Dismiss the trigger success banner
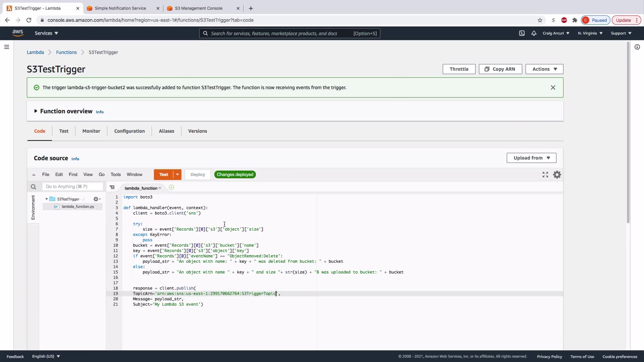Viewport: 644px width, 362px height. (x=553, y=87)
